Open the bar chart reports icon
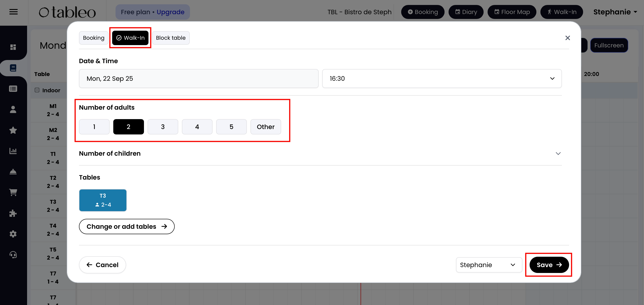This screenshot has height=305, width=644. [x=13, y=151]
